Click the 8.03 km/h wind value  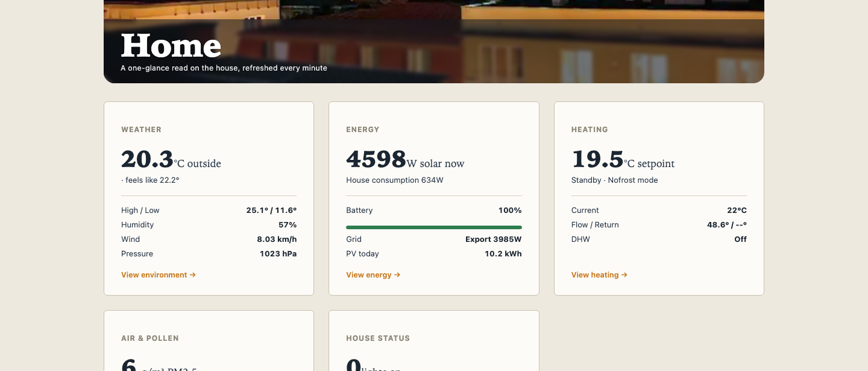click(277, 239)
